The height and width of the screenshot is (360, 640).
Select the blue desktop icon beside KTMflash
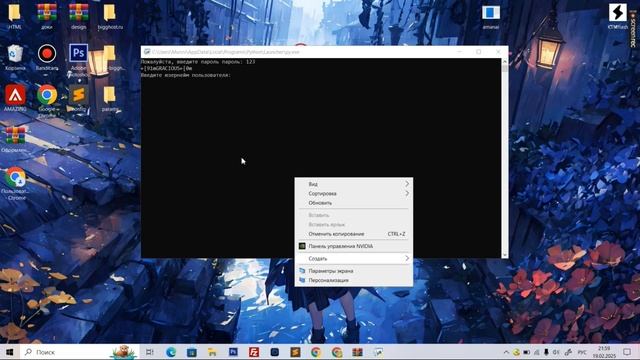click(x=491, y=16)
